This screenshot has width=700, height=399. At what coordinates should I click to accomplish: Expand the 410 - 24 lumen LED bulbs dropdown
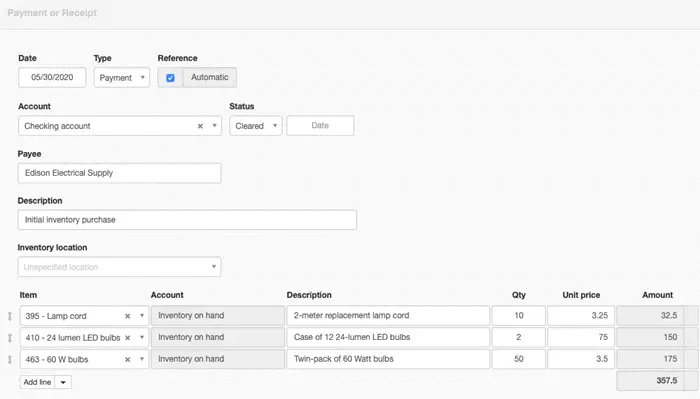[142, 338]
